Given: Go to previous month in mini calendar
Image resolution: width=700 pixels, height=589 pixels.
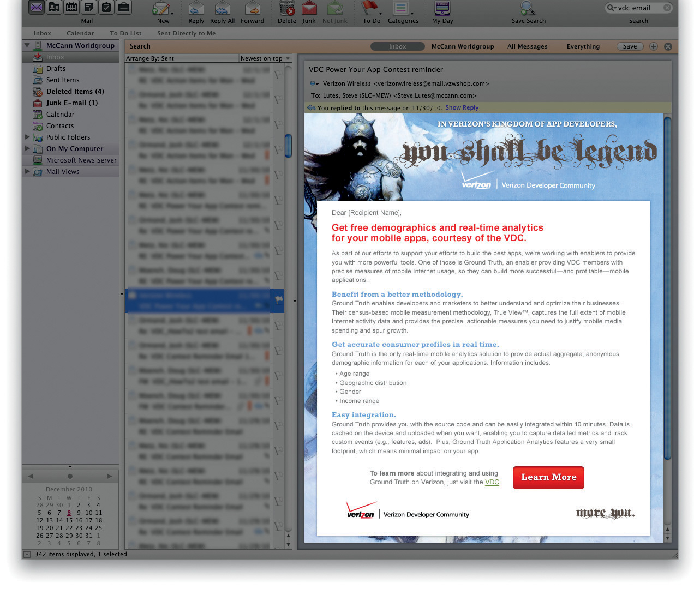Looking at the screenshot, I should pyautogui.click(x=31, y=476).
